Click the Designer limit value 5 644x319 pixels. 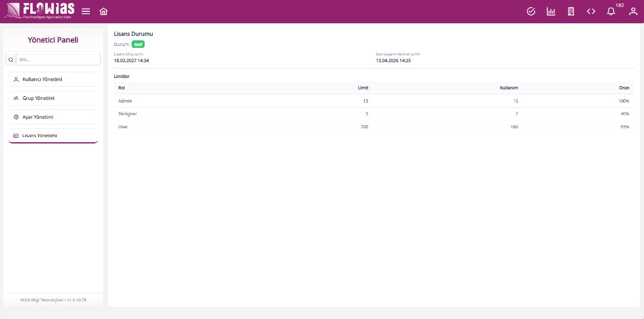click(x=367, y=114)
